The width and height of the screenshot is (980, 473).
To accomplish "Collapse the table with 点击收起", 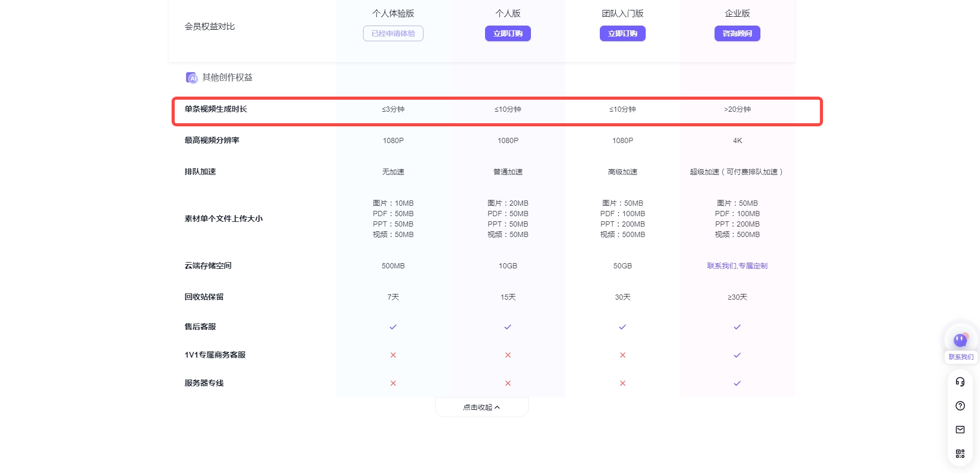I will [x=482, y=407].
